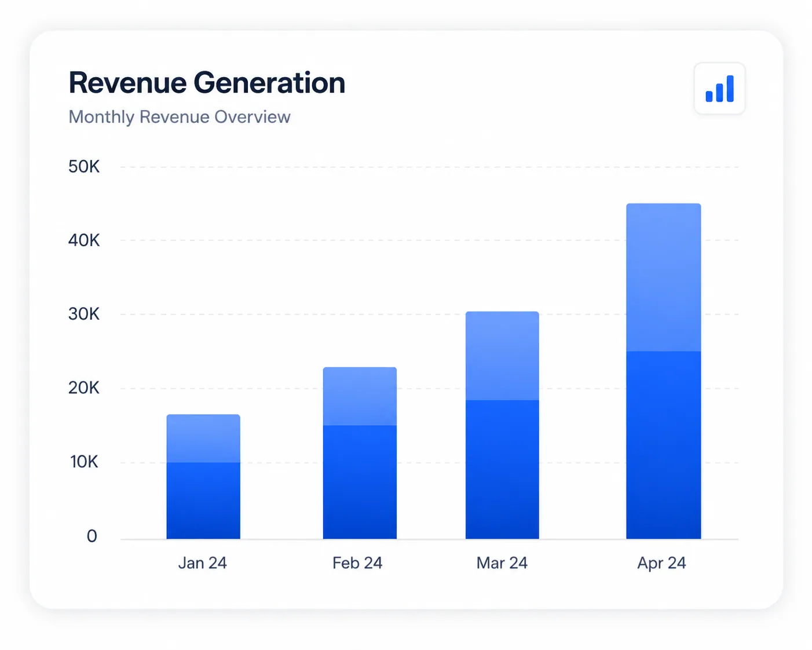This screenshot has height=650, width=812.
Task: Select the Mar 24 bar's light upper segment
Action: 502,356
